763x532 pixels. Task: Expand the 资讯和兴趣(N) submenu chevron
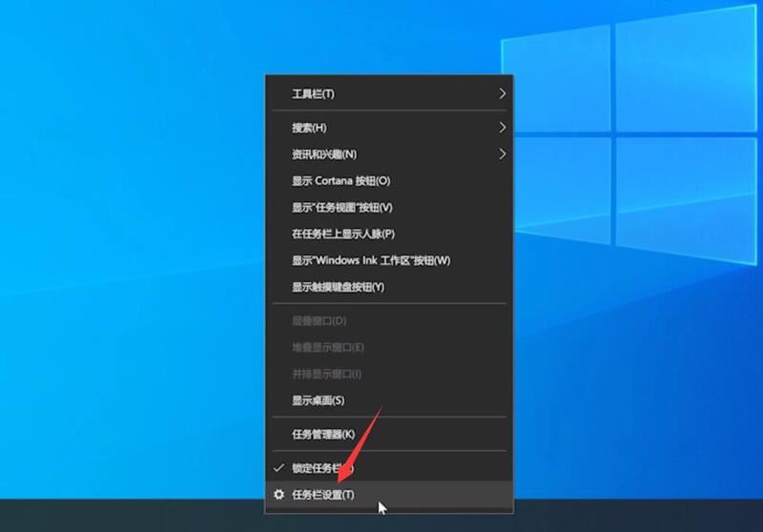[502, 154]
